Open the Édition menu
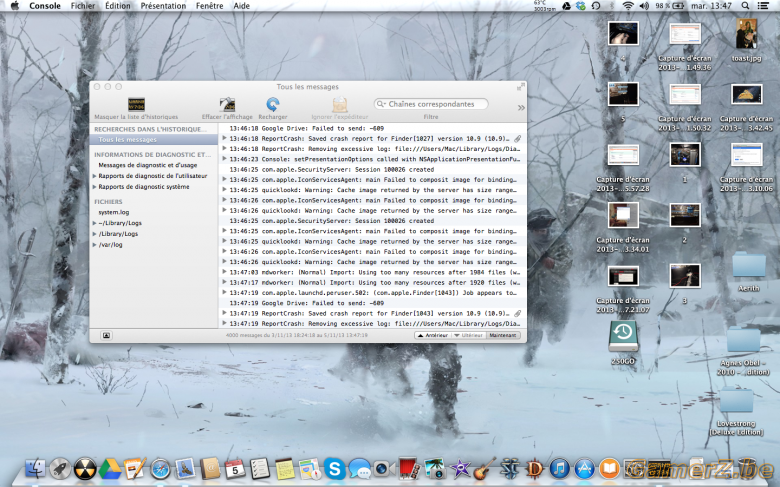Screen dimensions: 780x487 tap(118, 6)
